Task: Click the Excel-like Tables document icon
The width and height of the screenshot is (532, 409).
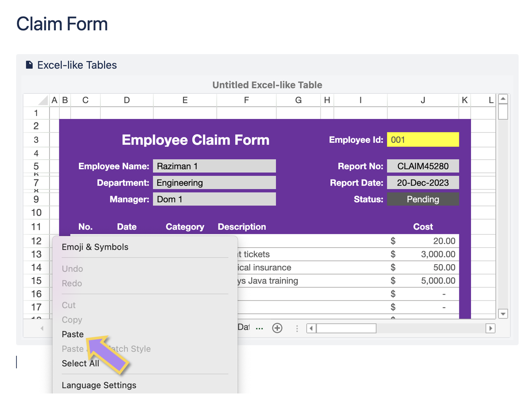Action: (x=29, y=65)
